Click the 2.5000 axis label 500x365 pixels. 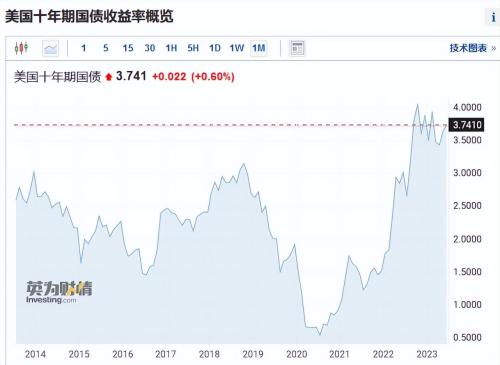pyautogui.click(x=467, y=206)
